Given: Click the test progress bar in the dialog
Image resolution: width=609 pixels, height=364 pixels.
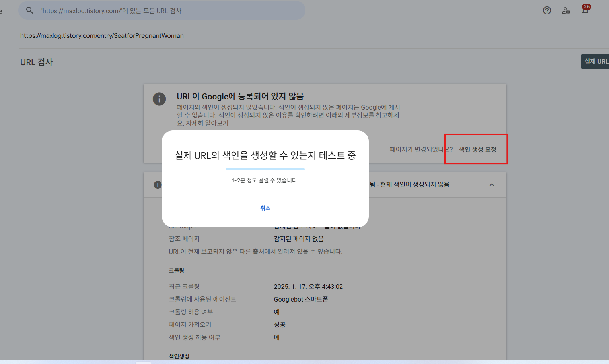Looking at the screenshot, I should click(265, 169).
